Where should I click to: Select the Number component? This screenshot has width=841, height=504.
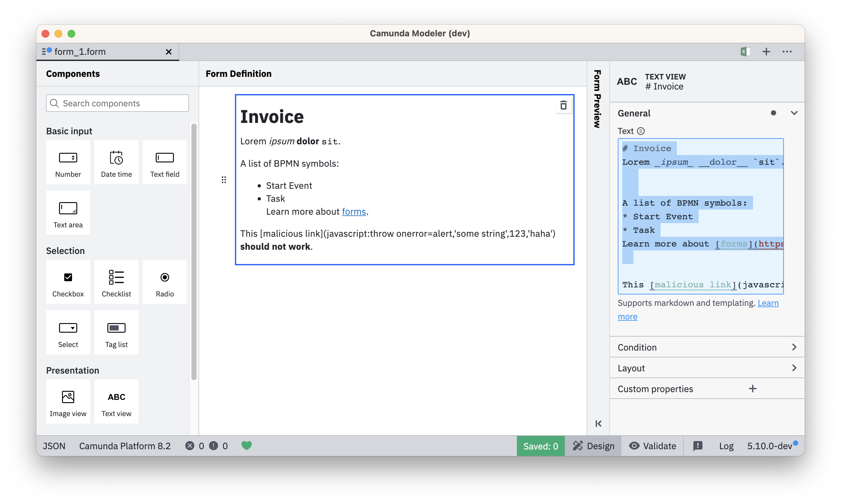[68, 162]
